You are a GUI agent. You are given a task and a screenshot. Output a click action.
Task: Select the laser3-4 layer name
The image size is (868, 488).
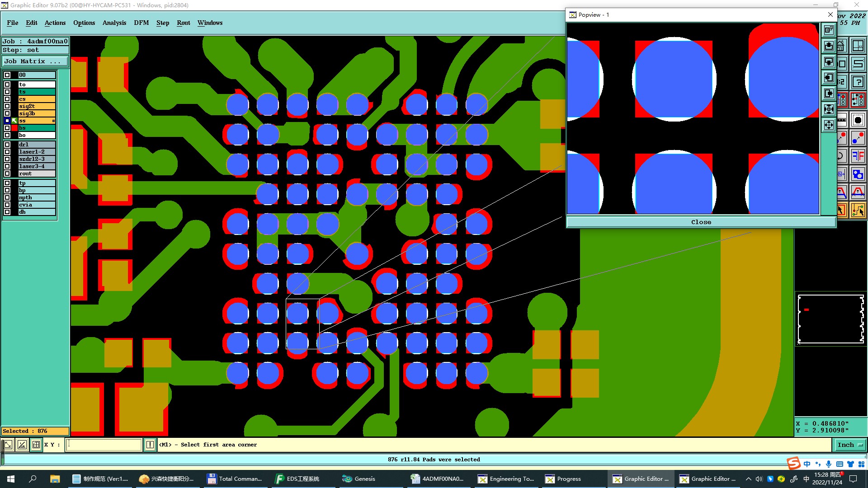point(37,166)
